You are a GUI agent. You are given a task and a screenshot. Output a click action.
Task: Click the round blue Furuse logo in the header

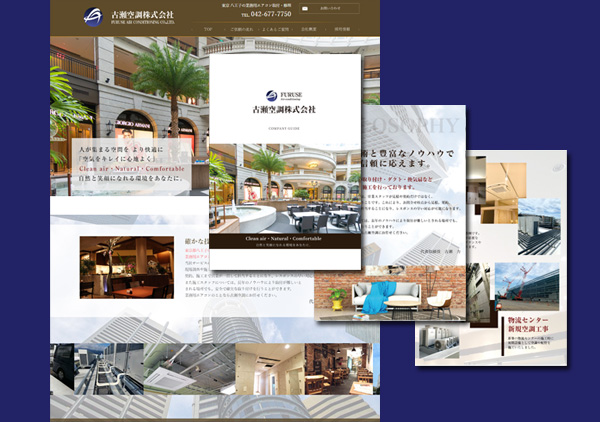click(x=93, y=17)
